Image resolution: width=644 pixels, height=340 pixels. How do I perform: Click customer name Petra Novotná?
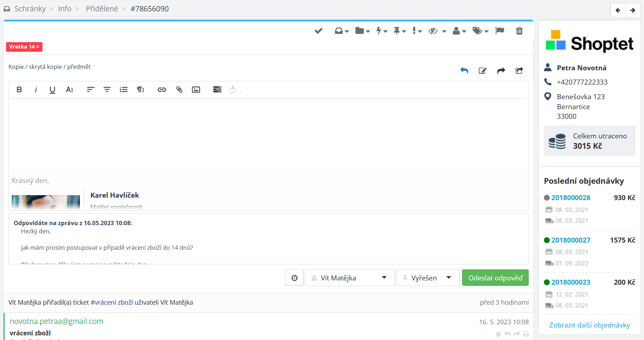point(582,68)
